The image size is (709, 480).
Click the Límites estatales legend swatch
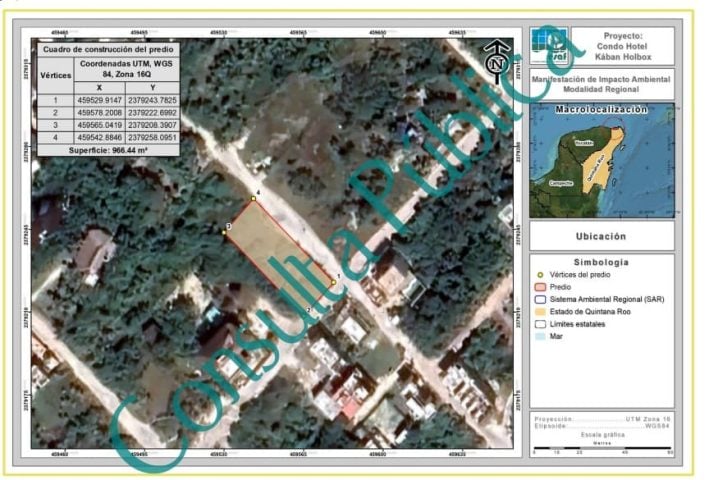point(540,324)
